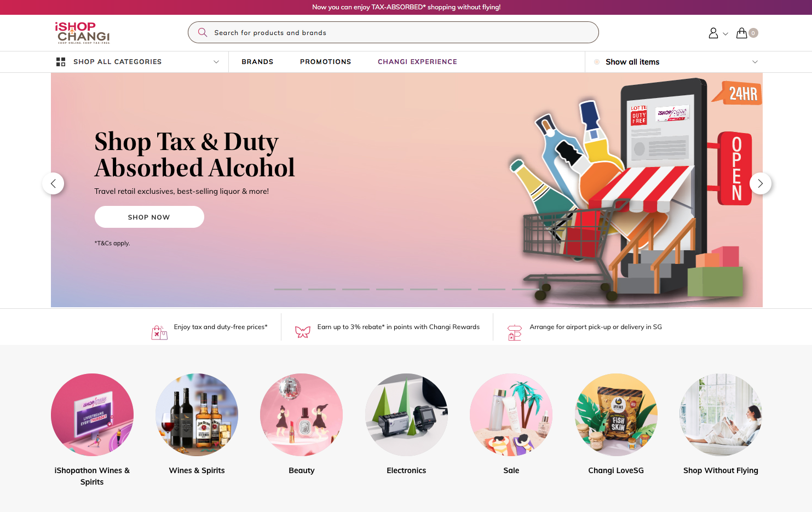Go to next banner slide arrow
812x512 pixels.
click(760, 183)
